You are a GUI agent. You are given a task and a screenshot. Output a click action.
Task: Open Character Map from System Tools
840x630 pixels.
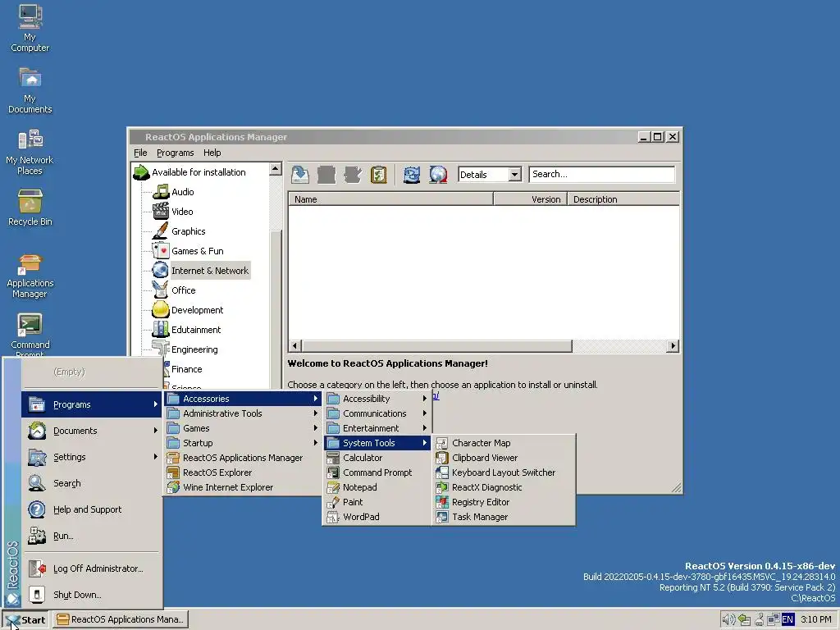coord(504,443)
